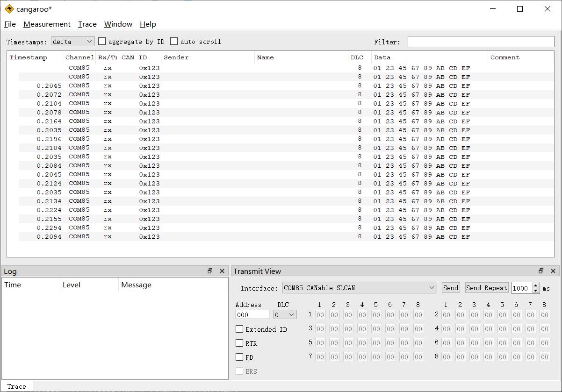
Task: Click the Send Repeat button
Action: pyautogui.click(x=486, y=288)
